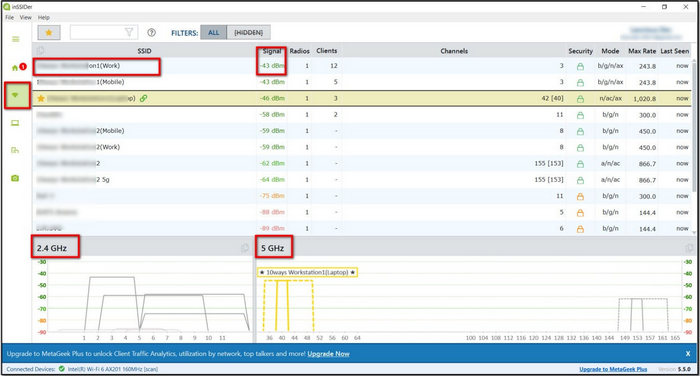Open the hamburger menu in the sidebar
700x376 pixels.
(16, 39)
